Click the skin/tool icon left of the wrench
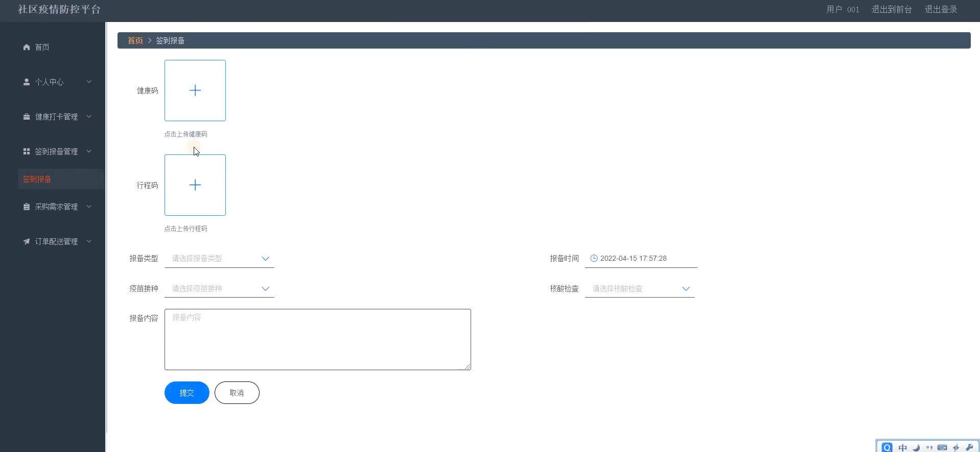This screenshot has width=980, height=452. [956, 447]
